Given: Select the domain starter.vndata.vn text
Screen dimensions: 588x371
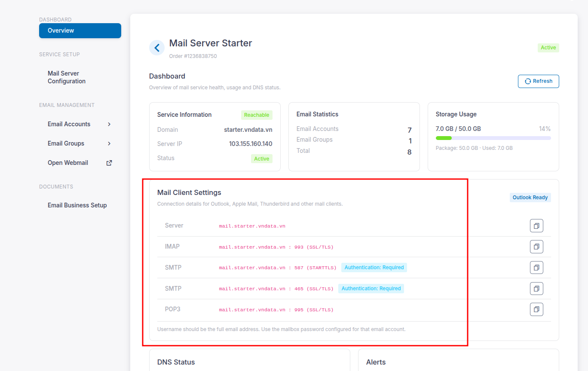Looking at the screenshot, I should pyautogui.click(x=248, y=130).
